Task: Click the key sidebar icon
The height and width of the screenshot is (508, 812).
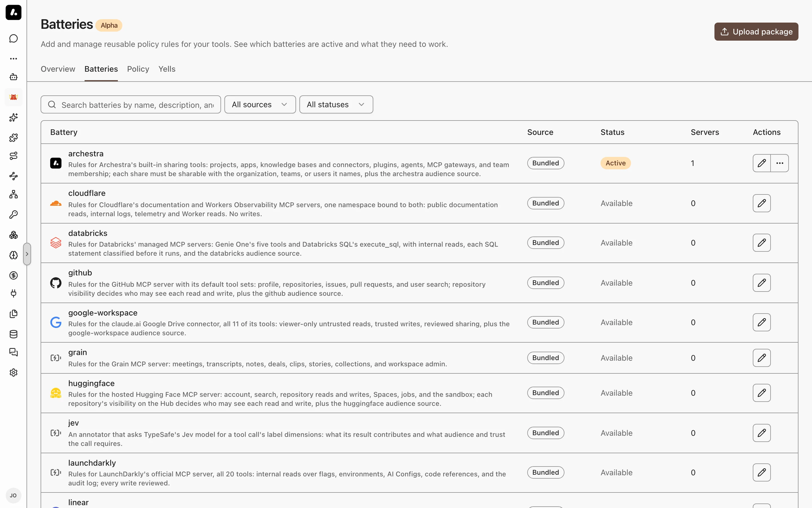Action: click(14, 215)
